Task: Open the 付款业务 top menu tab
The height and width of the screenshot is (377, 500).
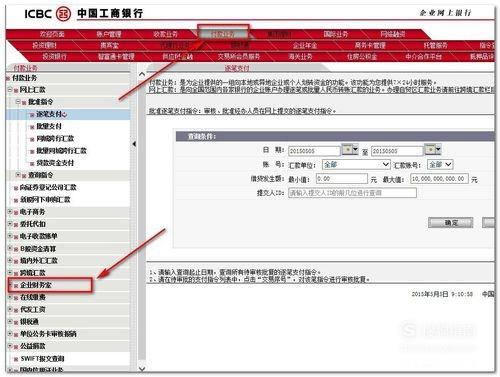Action: click(x=223, y=34)
